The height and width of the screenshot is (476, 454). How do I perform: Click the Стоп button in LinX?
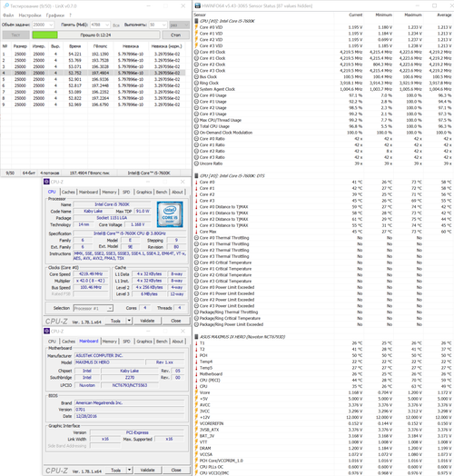pos(176,35)
